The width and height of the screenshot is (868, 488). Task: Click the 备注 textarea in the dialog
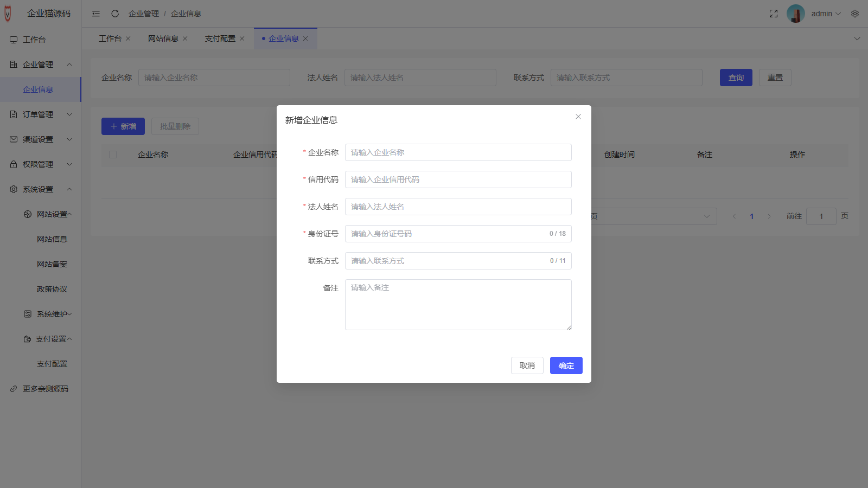pos(458,305)
